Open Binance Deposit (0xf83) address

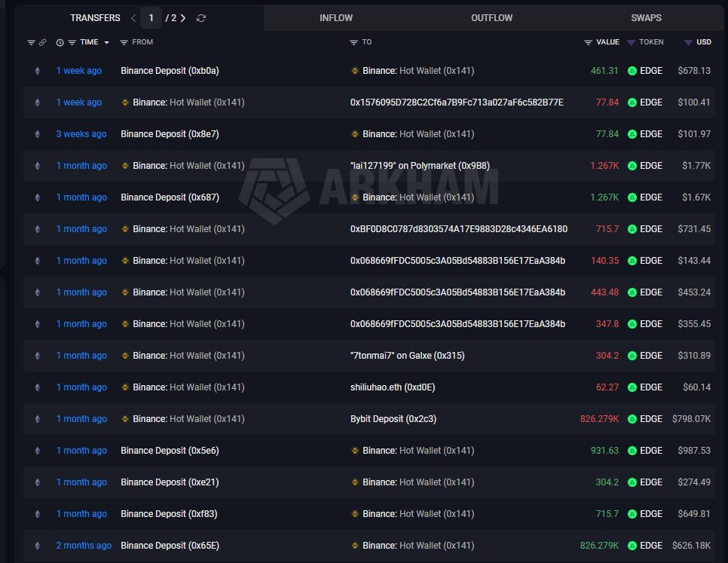[x=169, y=514]
